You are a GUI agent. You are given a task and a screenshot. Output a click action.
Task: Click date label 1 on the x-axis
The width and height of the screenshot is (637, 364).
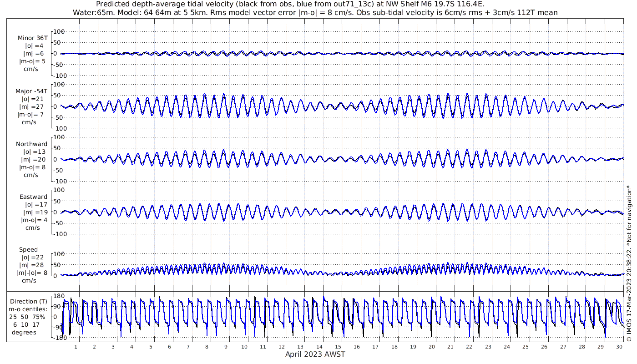pyautogui.click(x=76, y=347)
